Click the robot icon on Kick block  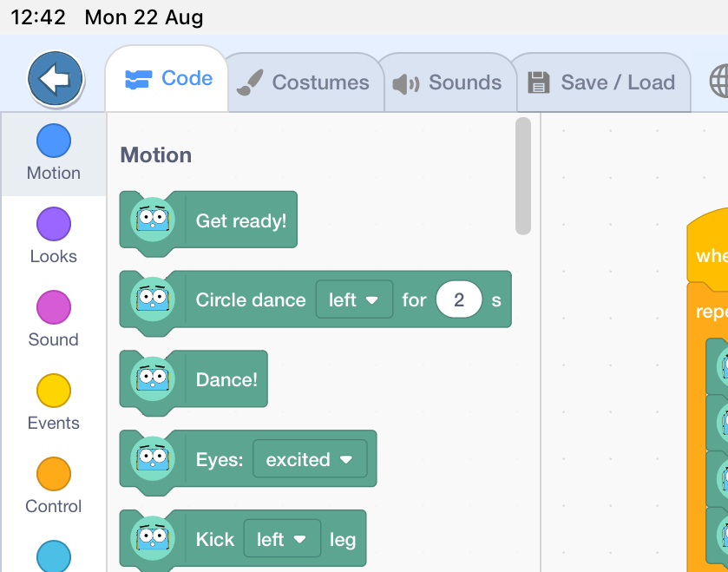(153, 539)
